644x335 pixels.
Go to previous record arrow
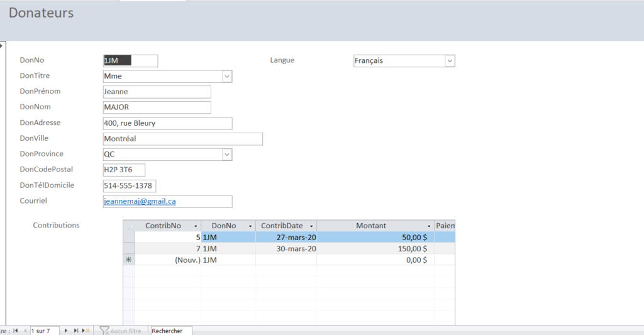pos(25,331)
